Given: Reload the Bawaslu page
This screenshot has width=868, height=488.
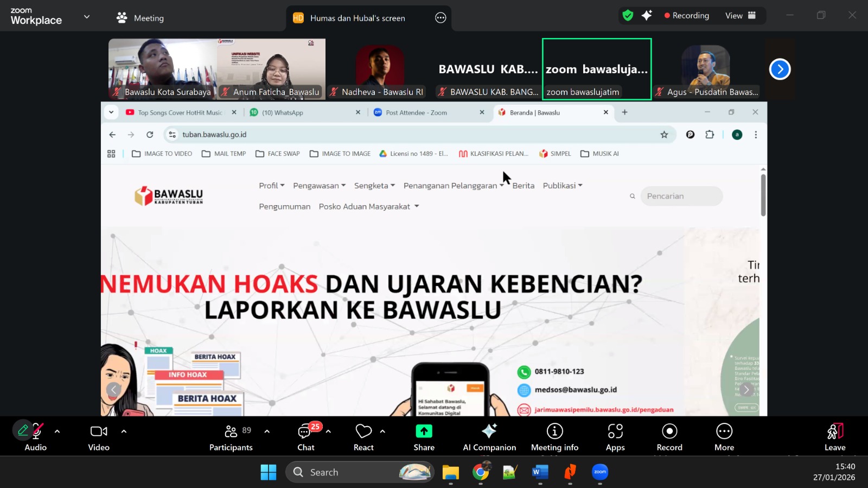Looking at the screenshot, I should pyautogui.click(x=150, y=135).
